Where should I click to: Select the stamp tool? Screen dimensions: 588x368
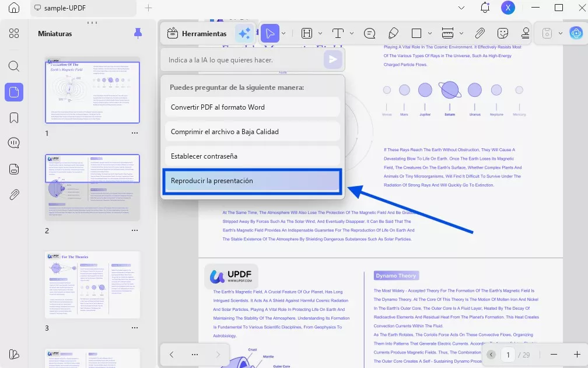tap(526, 33)
